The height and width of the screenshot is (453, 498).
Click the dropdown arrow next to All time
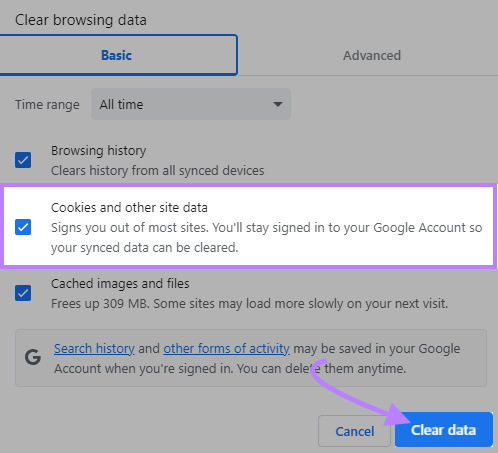[x=278, y=104]
